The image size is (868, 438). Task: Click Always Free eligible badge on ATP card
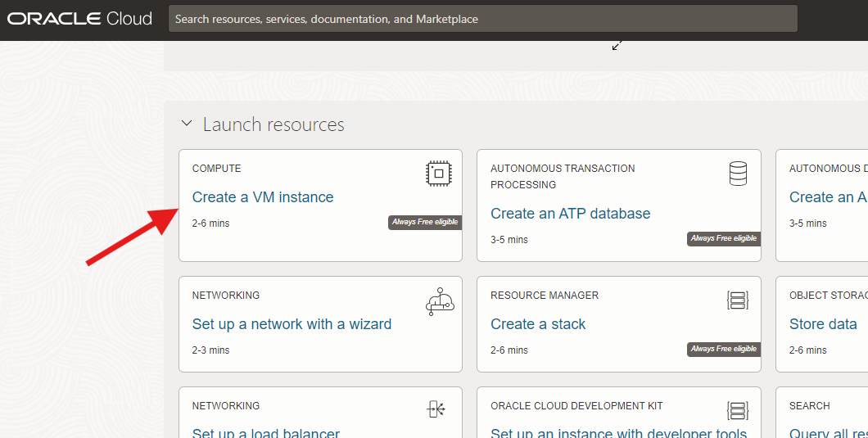723,238
